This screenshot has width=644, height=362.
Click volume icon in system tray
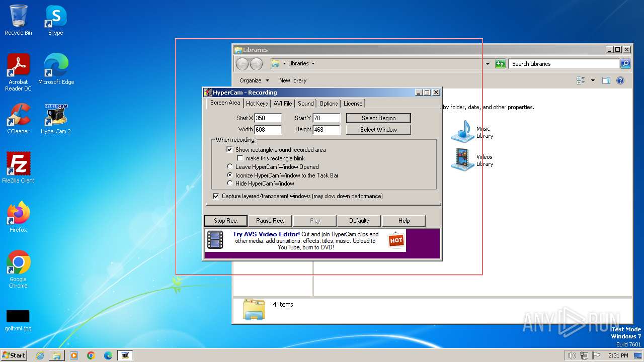[572, 355]
